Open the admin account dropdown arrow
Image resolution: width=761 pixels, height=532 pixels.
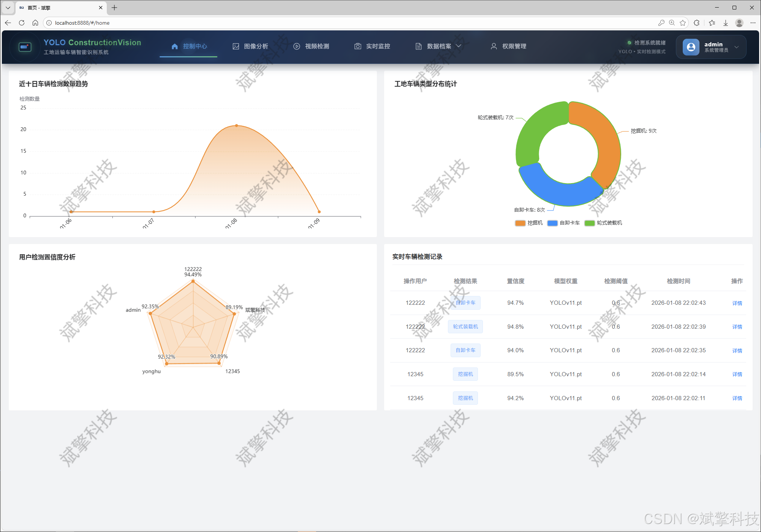tap(736, 47)
